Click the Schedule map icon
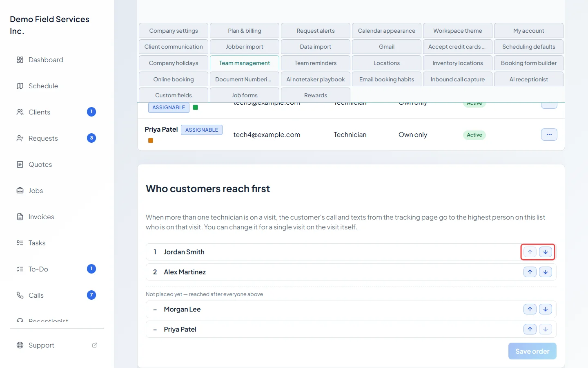The height and width of the screenshot is (368, 588). (20, 86)
